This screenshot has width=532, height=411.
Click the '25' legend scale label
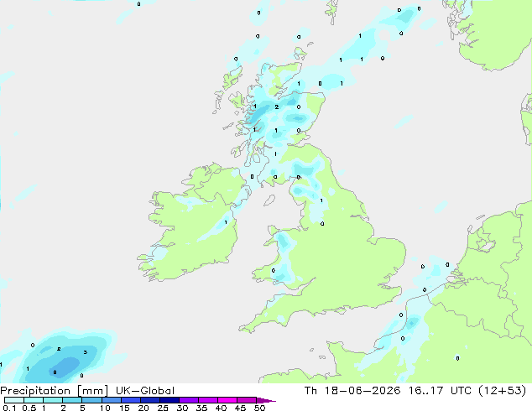[163, 408]
